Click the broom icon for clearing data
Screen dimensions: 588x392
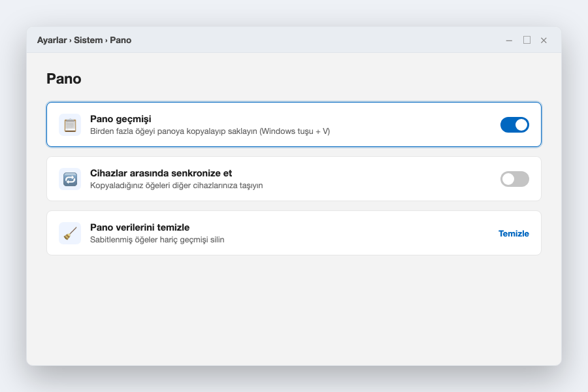click(x=70, y=233)
